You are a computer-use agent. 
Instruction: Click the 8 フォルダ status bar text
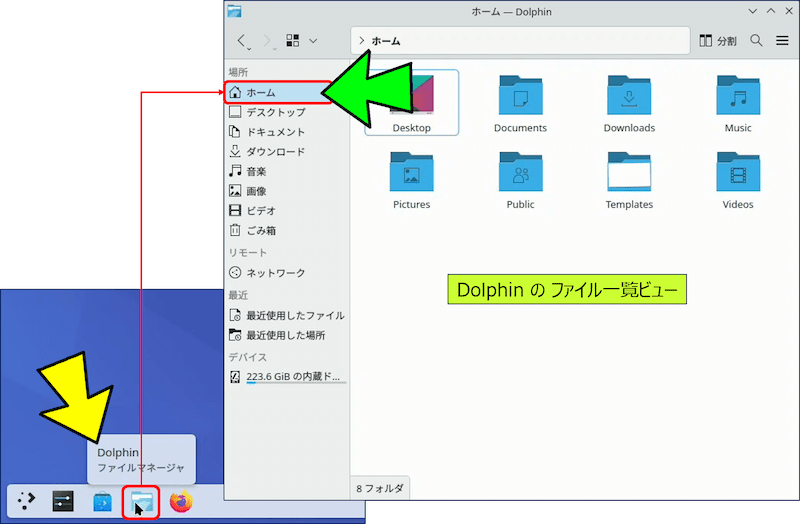380,488
